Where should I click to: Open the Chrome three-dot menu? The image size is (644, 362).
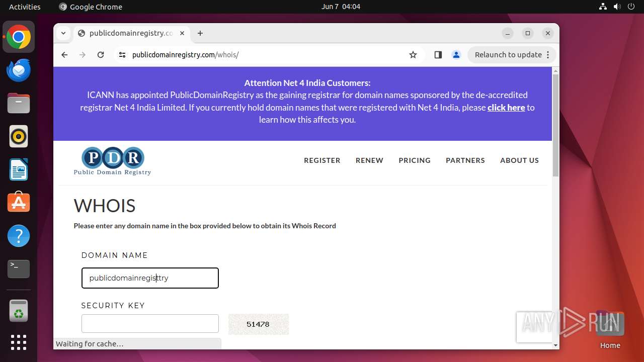point(548,55)
